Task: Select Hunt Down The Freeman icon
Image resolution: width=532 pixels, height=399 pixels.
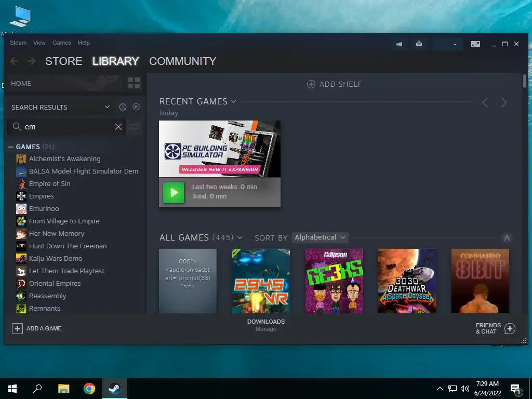Action: 21,246
